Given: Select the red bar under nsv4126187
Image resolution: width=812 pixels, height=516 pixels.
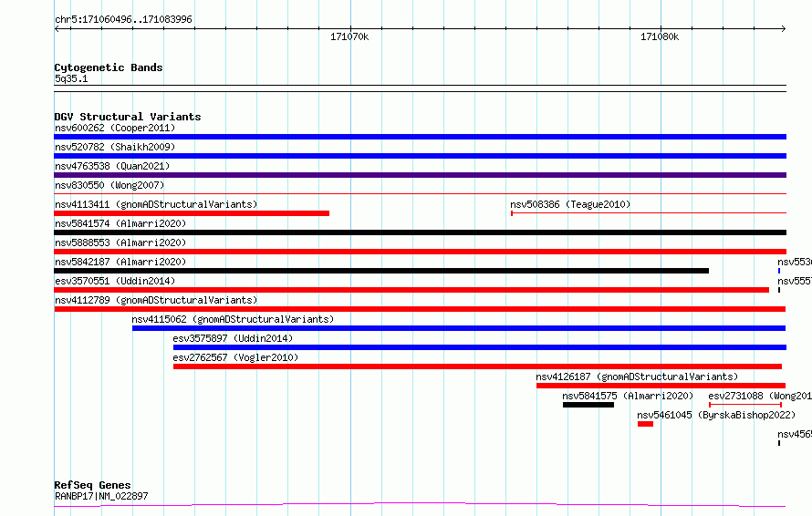Looking at the screenshot, I should 661,386.
